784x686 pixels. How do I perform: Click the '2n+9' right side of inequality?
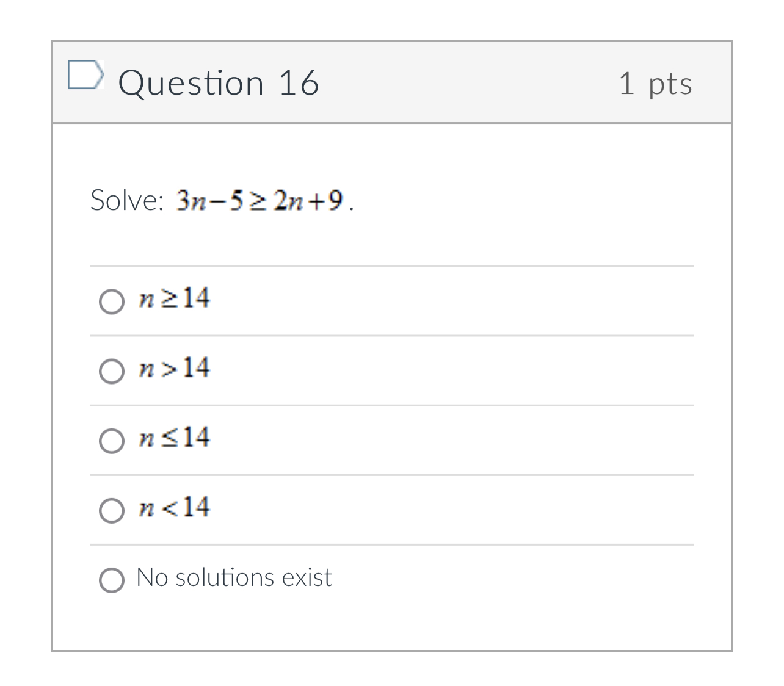(308, 200)
